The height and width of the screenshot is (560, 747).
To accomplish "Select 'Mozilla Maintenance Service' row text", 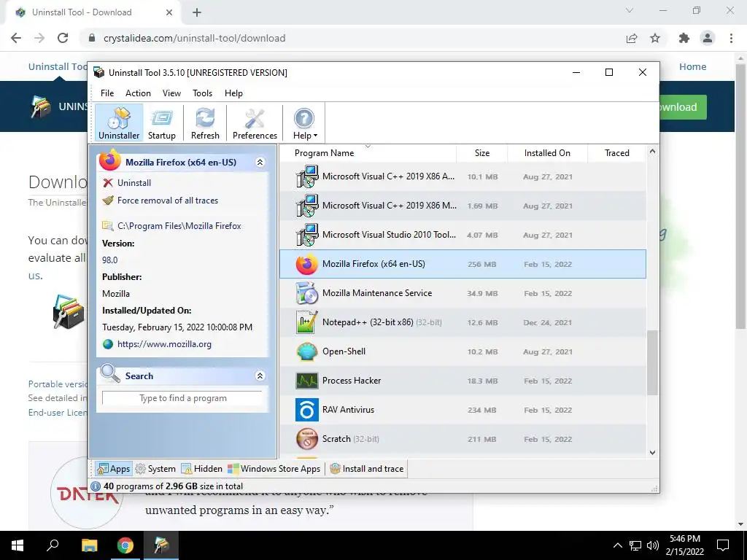I will (377, 293).
